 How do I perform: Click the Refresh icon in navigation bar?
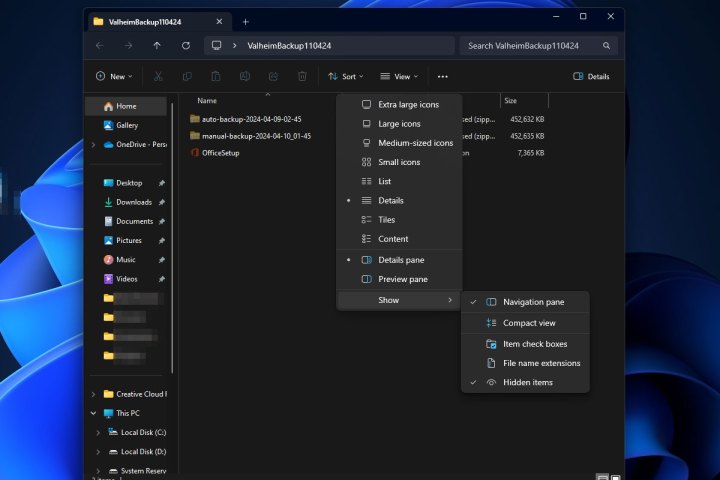186,46
